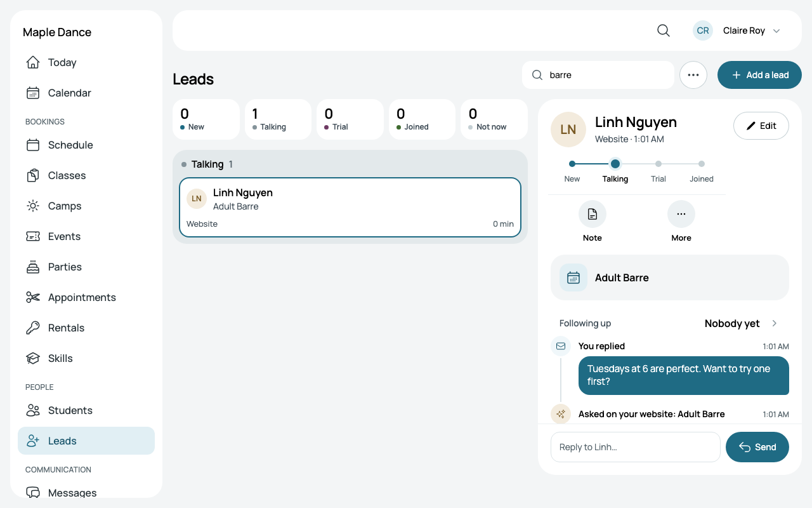
Task: Click the LN avatar in detail panel
Action: click(568, 130)
